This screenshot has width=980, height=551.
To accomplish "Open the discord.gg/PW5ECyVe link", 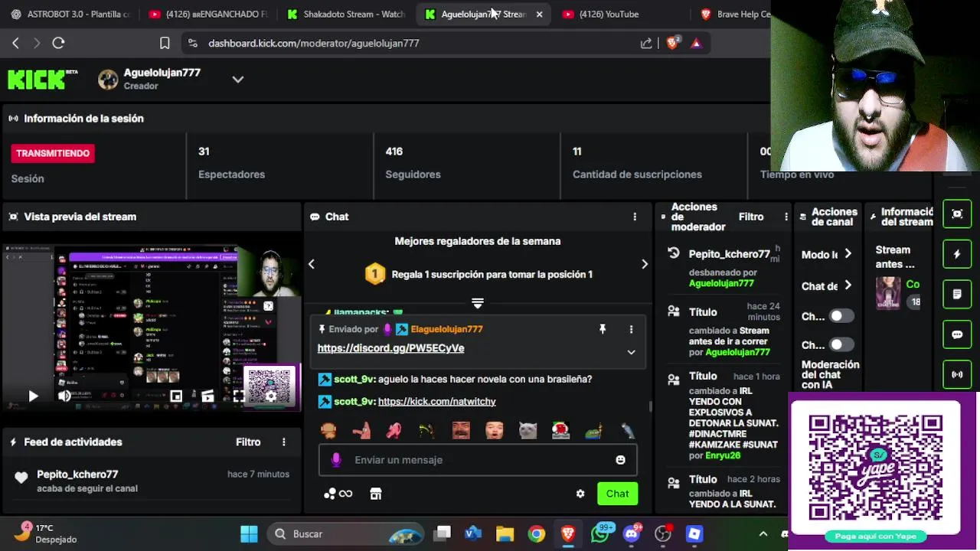I will [390, 348].
